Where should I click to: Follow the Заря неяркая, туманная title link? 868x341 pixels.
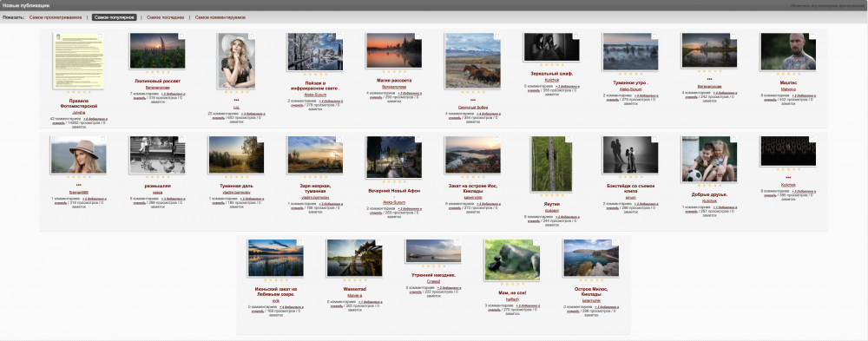[315, 188]
